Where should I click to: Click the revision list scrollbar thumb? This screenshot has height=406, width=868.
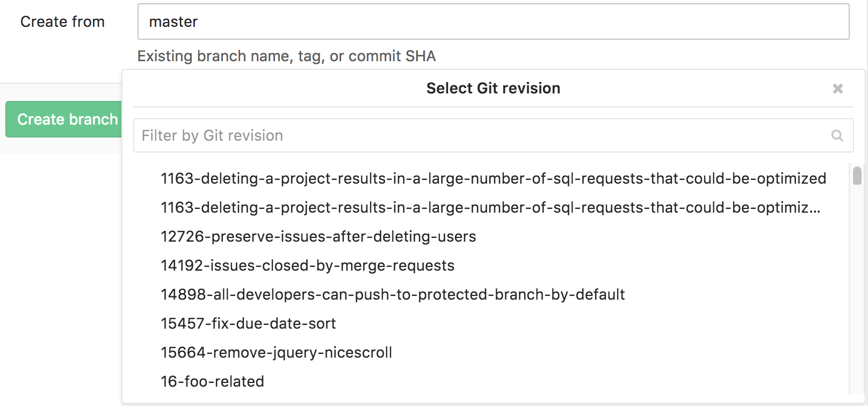[857, 176]
